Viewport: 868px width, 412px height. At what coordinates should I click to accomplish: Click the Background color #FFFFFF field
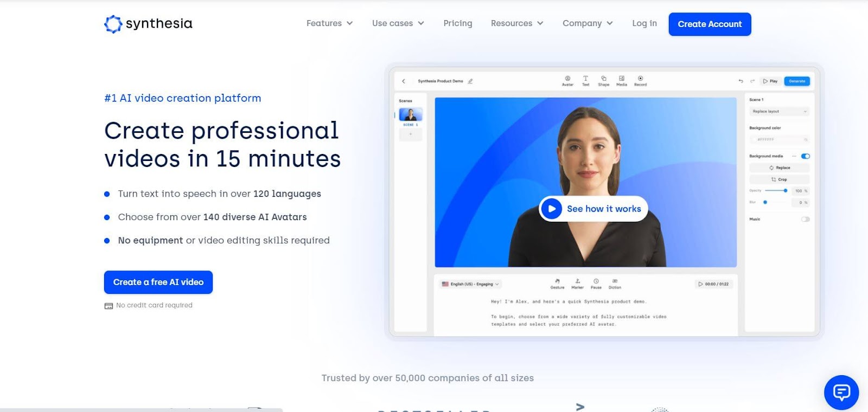pos(780,139)
